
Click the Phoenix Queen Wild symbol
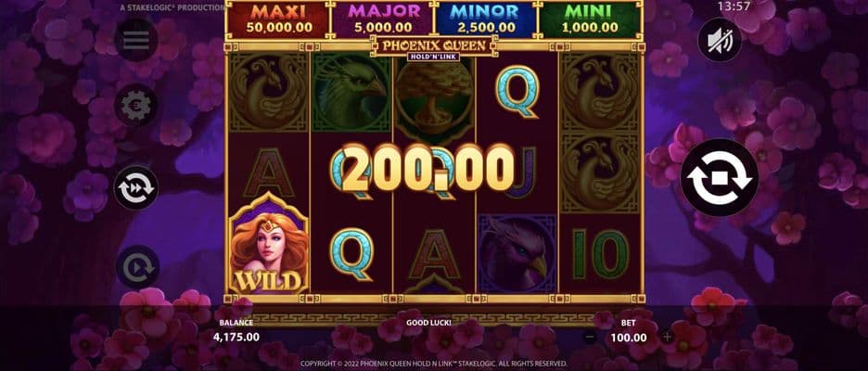(x=269, y=243)
